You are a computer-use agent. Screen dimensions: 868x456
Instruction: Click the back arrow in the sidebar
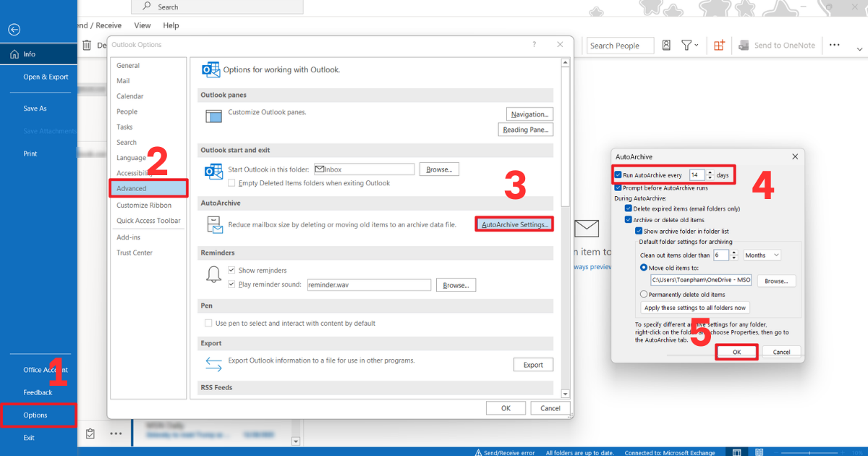pyautogui.click(x=14, y=30)
